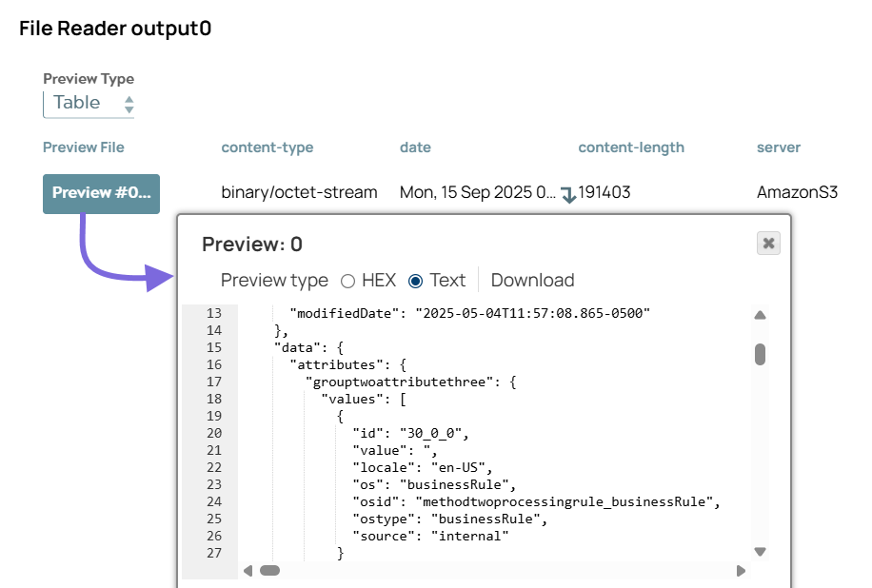
Task: Click the scroll-down arrow in the preview pane
Action: tap(759, 551)
